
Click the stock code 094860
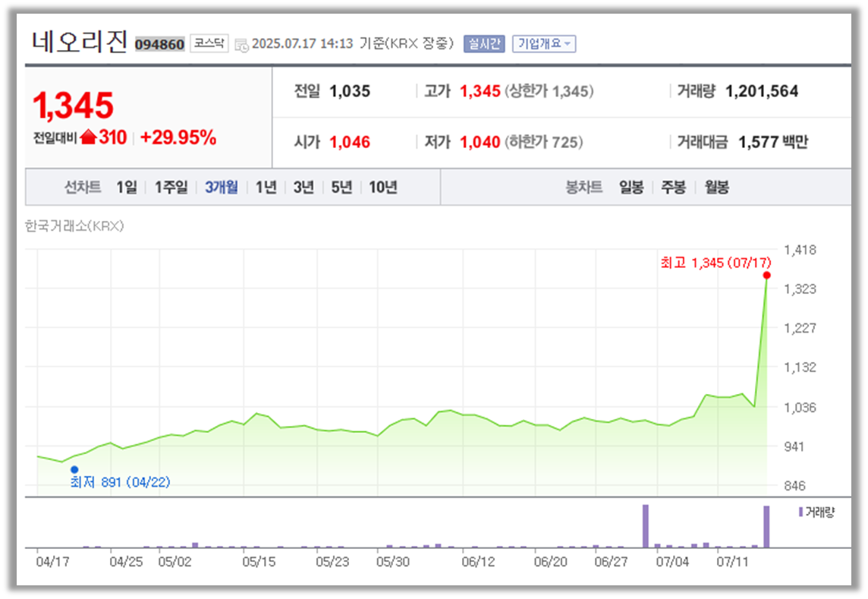click(159, 44)
